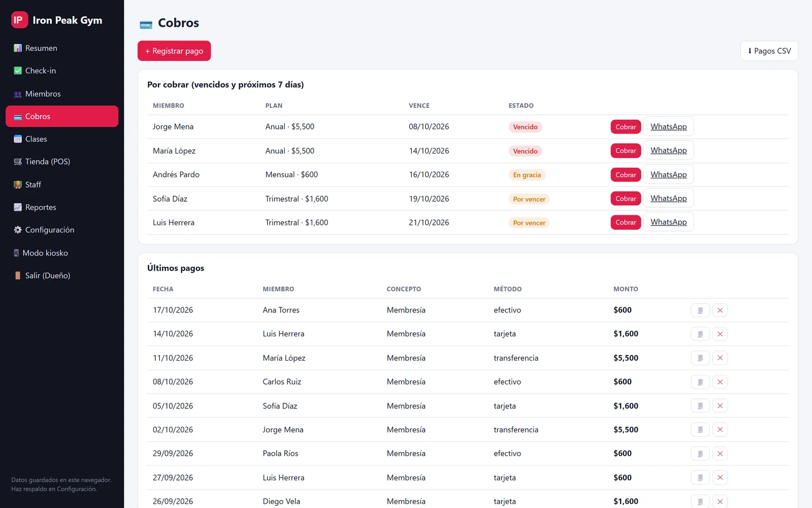Select the active Cobros sidebar item

click(62, 116)
